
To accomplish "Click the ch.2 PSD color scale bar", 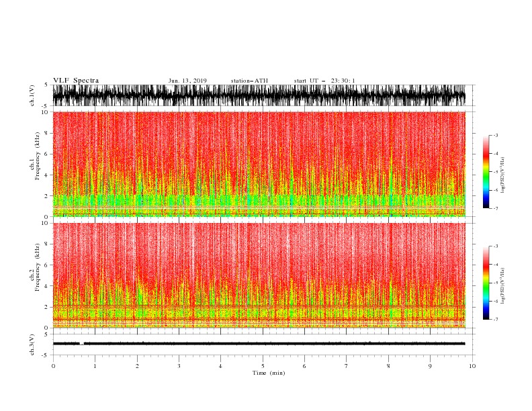I will (x=486, y=283).
